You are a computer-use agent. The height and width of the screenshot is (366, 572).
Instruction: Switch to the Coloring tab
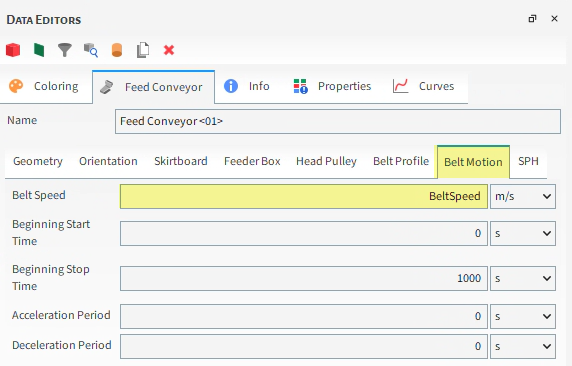pyautogui.click(x=46, y=86)
